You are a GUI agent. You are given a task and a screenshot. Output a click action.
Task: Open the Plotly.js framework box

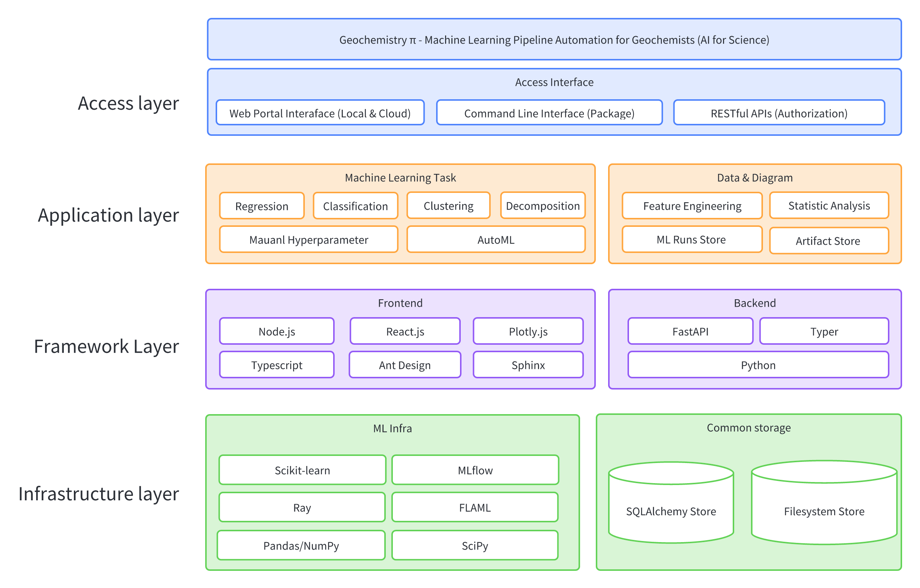(x=528, y=332)
